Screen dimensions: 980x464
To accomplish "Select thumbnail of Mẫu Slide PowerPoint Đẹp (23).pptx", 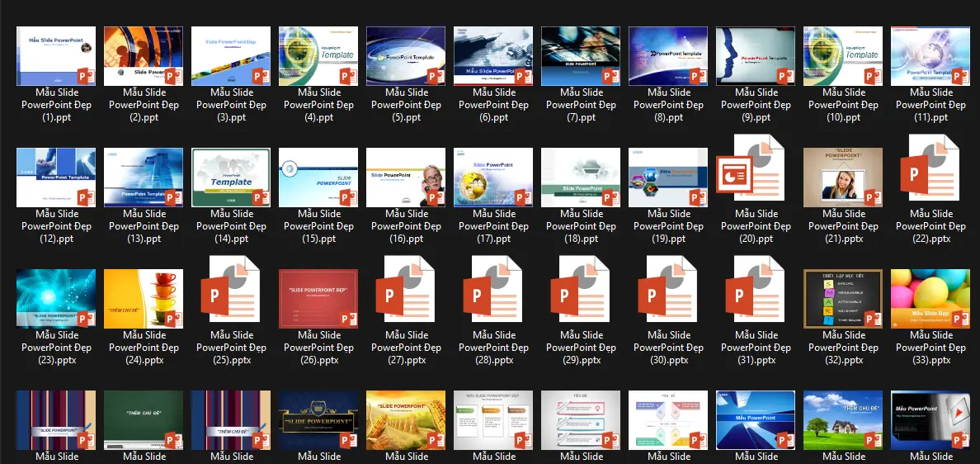I will (56, 299).
